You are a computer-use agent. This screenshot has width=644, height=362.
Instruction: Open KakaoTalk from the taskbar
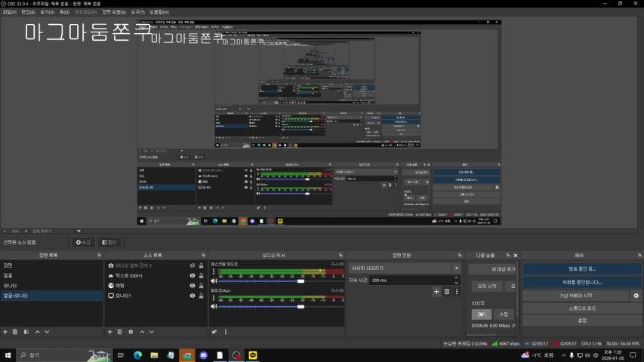(x=253, y=355)
